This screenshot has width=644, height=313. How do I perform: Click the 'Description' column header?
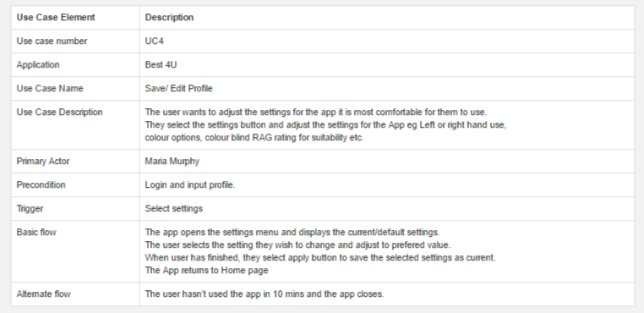point(169,17)
